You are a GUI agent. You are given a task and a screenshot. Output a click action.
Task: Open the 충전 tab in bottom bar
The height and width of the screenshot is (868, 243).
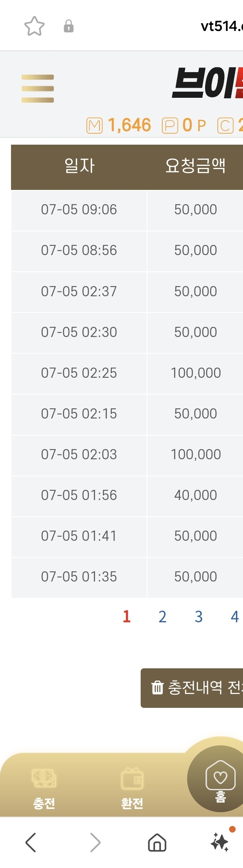(44, 788)
